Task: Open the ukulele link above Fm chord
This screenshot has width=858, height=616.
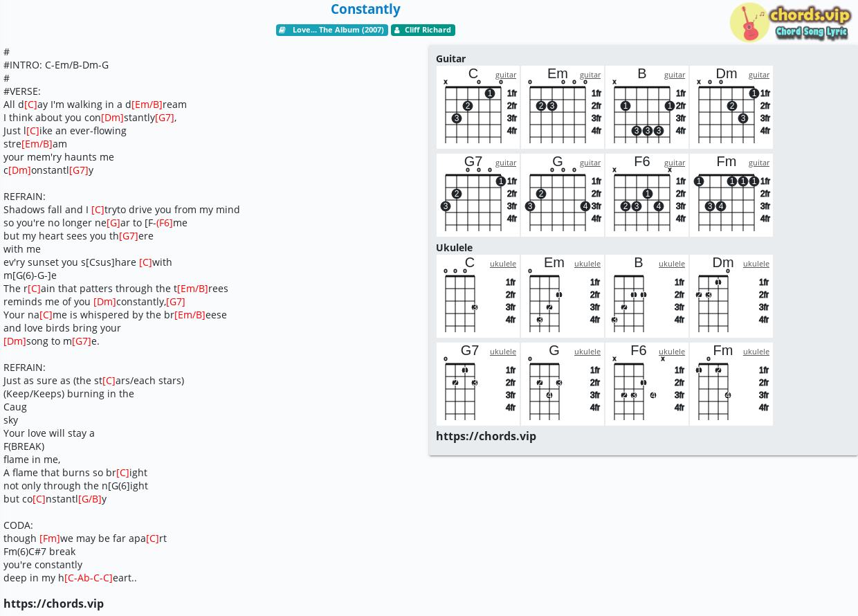Action: [x=756, y=352]
